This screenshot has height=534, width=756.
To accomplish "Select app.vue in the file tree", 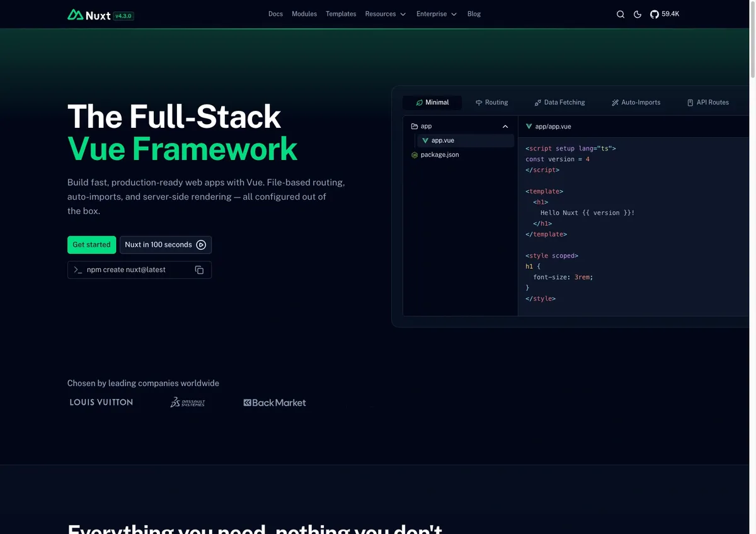I will [465, 140].
